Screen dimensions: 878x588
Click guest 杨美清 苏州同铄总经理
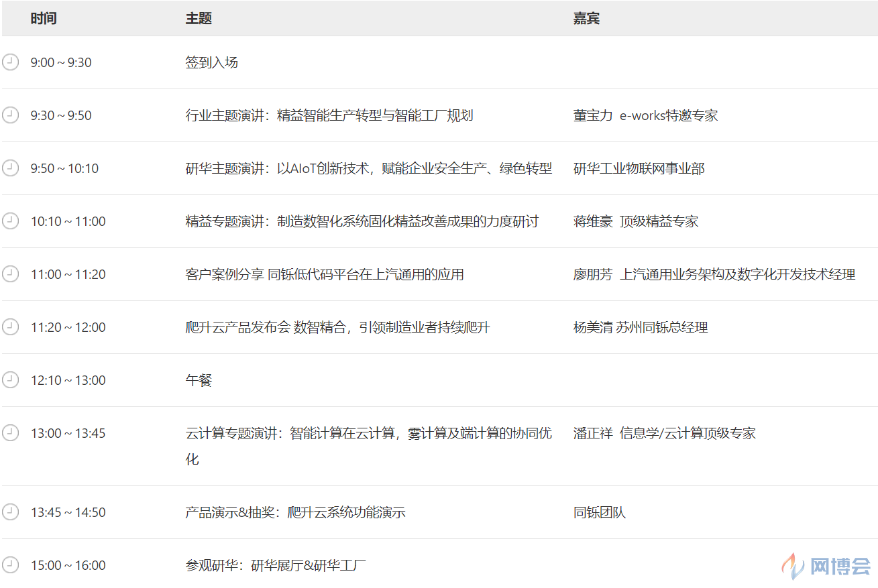641,328
